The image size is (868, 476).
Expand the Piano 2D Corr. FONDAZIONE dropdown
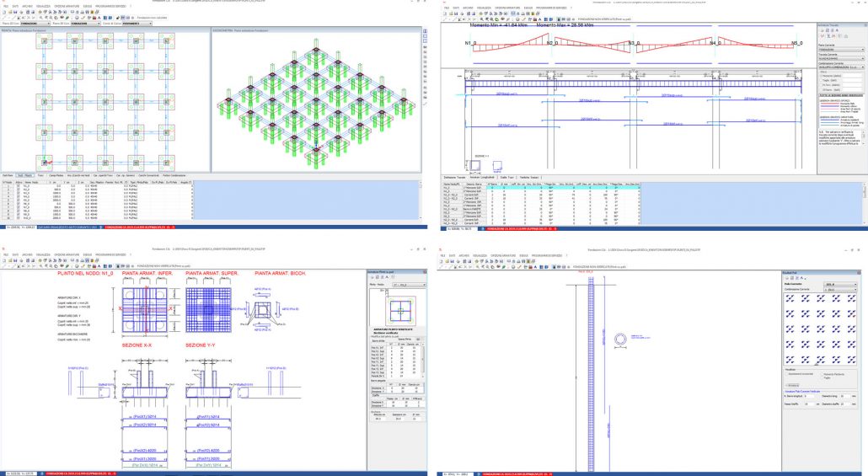[x=35, y=24]
